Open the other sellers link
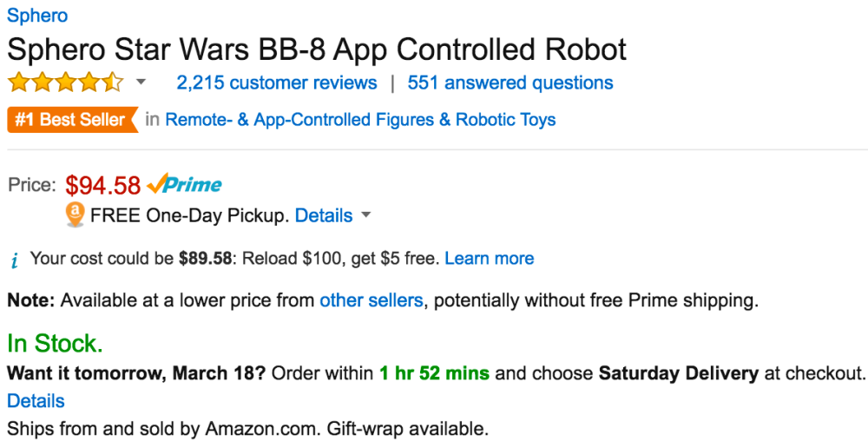 click(372, 301)
